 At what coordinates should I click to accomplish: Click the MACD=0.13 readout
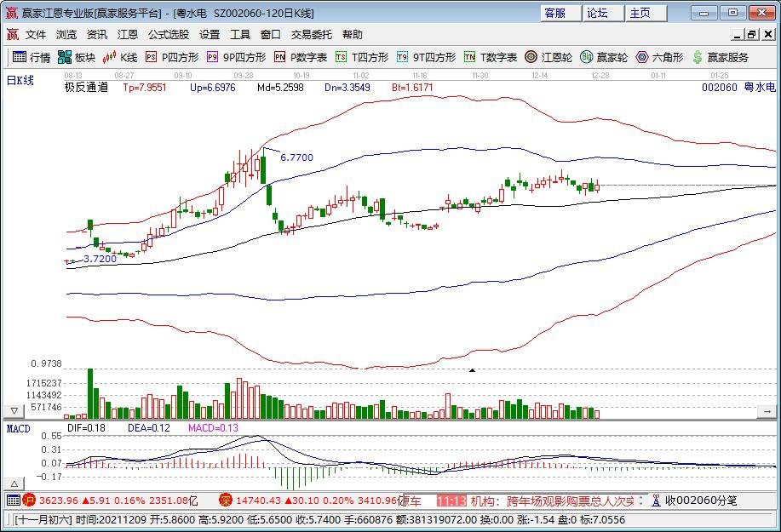213,428
